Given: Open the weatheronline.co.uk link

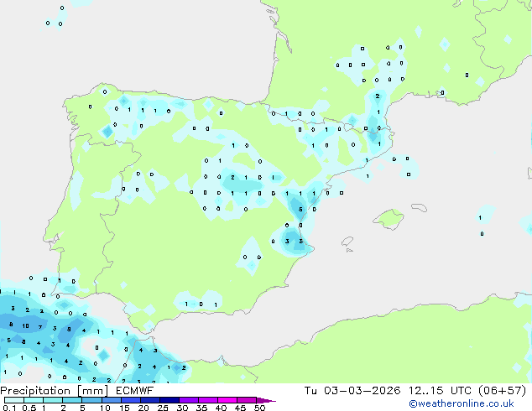Looking at the screenshot, I should [x=462, y=403].
